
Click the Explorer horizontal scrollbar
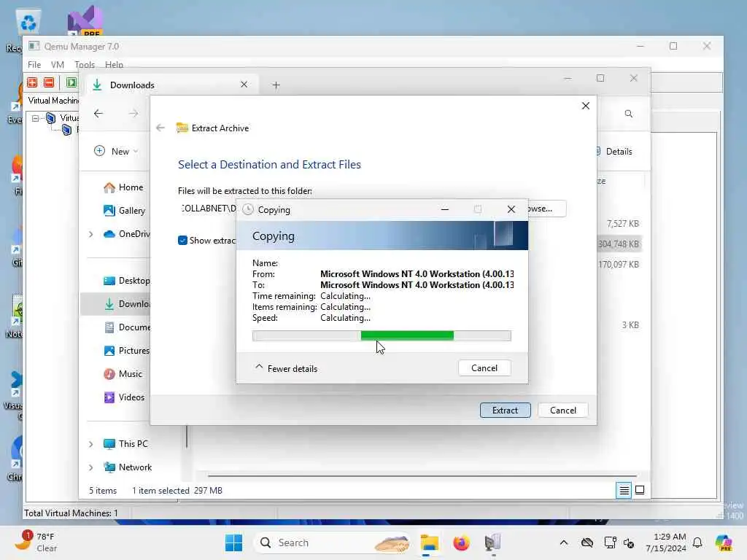422,475
